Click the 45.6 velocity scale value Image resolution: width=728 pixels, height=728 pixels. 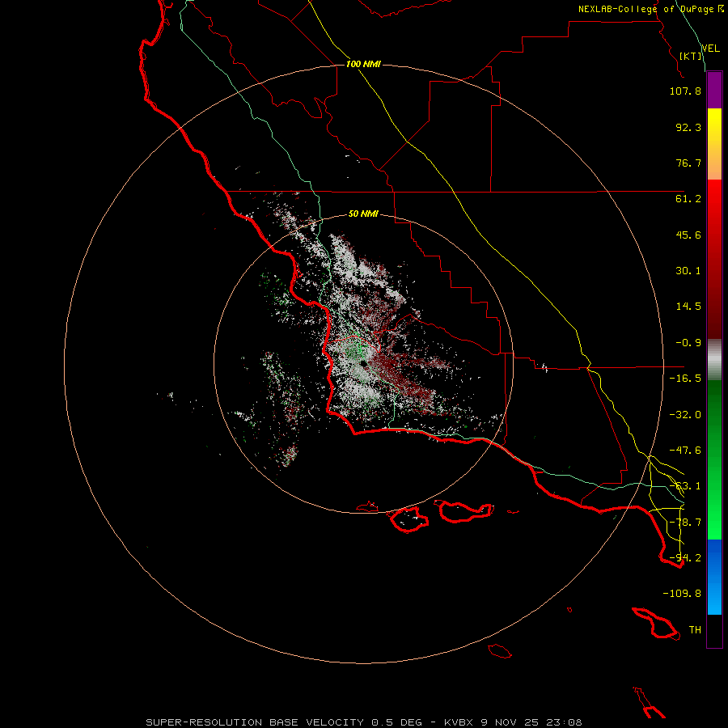point(688,235)
